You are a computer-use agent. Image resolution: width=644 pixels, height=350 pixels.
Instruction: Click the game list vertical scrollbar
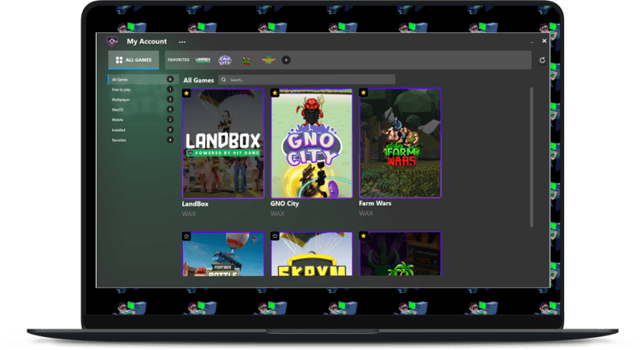pyautogui.click(x=531, y=157)
